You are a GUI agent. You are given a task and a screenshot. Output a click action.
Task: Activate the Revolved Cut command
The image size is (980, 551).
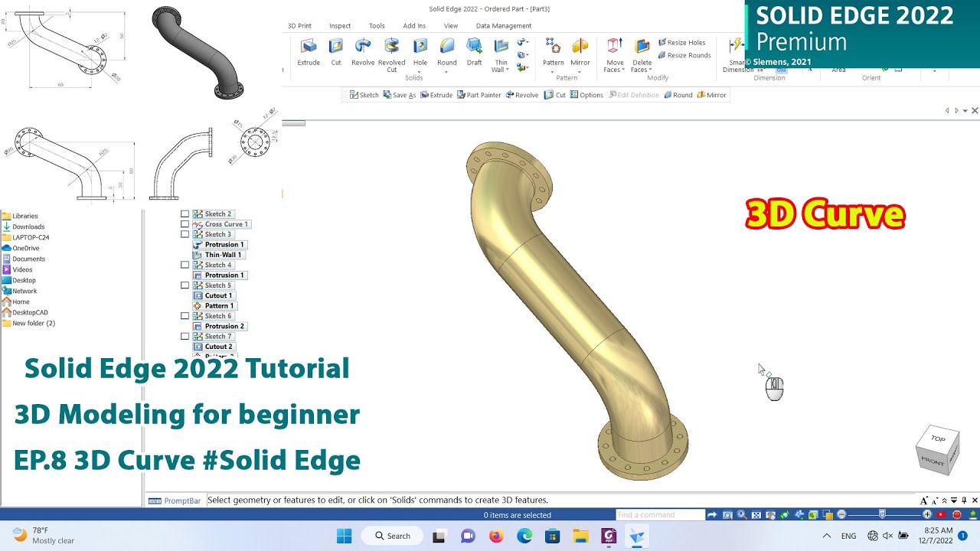[391, 55]
